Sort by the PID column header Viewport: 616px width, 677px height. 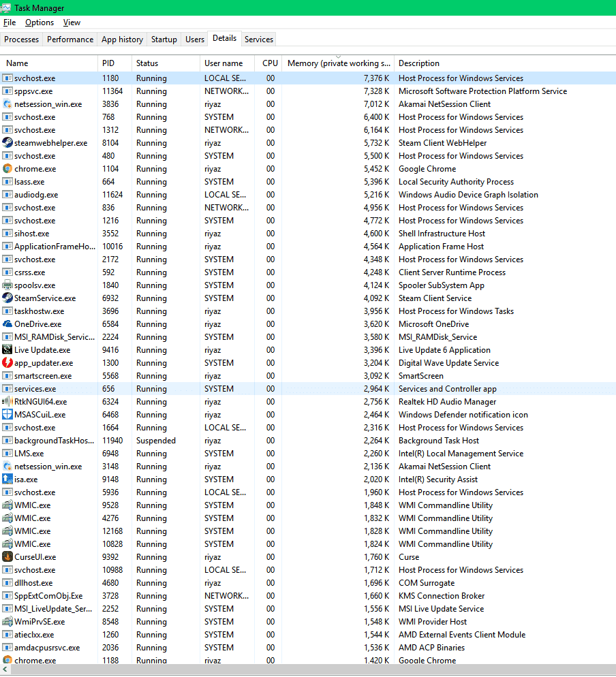[x=115, y=63]
